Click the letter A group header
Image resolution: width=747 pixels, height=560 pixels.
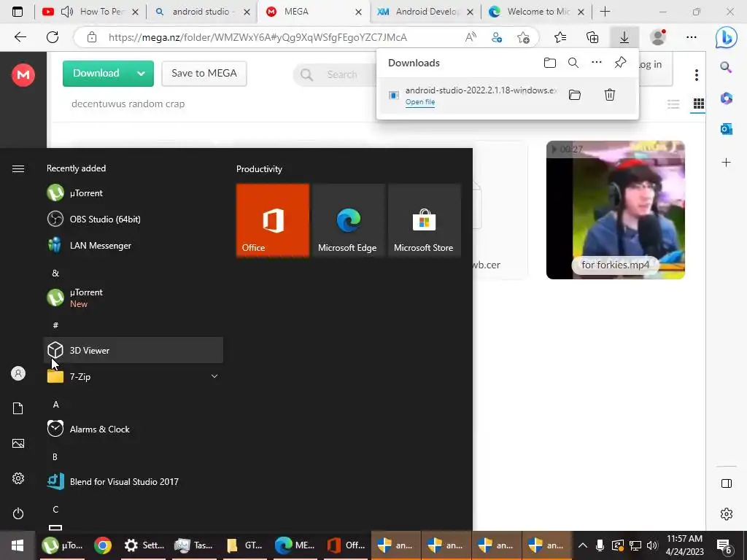pyautogui.click(x=55, y=404)
